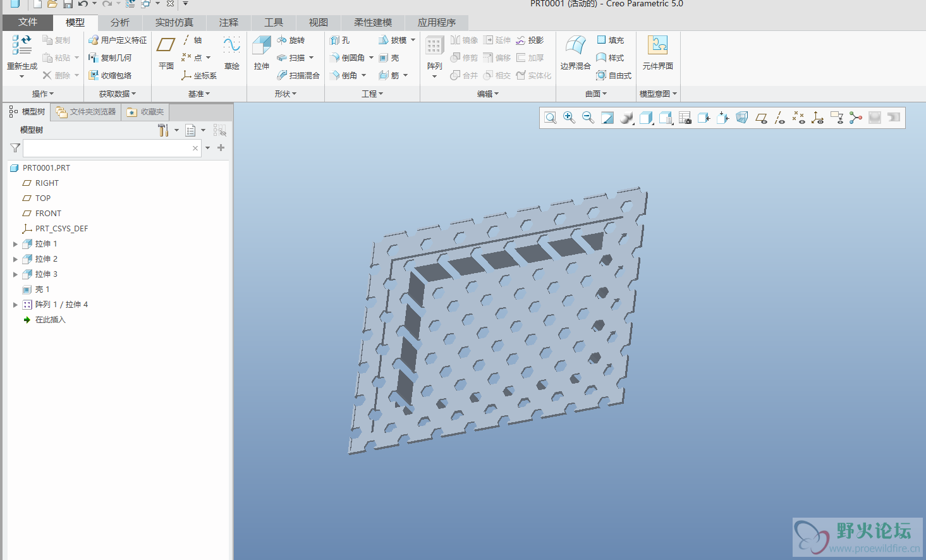Expand the 阵列 1 / 拉伸 4 node

click(x=15, y=305)
